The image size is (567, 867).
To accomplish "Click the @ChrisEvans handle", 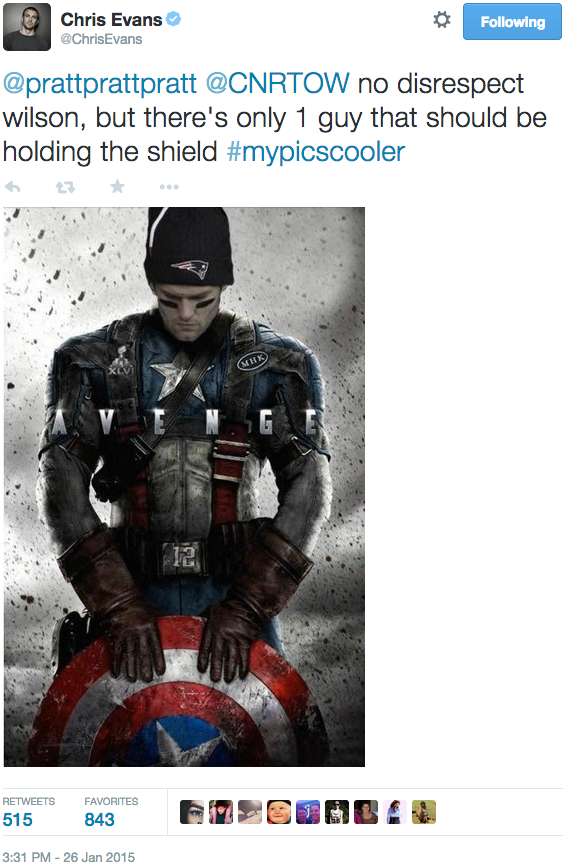I will coord(101,39).
